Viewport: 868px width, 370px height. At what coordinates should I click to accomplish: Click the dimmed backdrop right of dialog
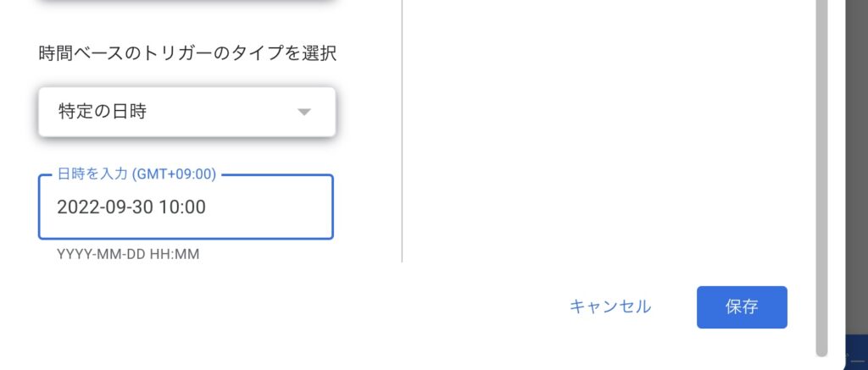(x=854, y=169)
